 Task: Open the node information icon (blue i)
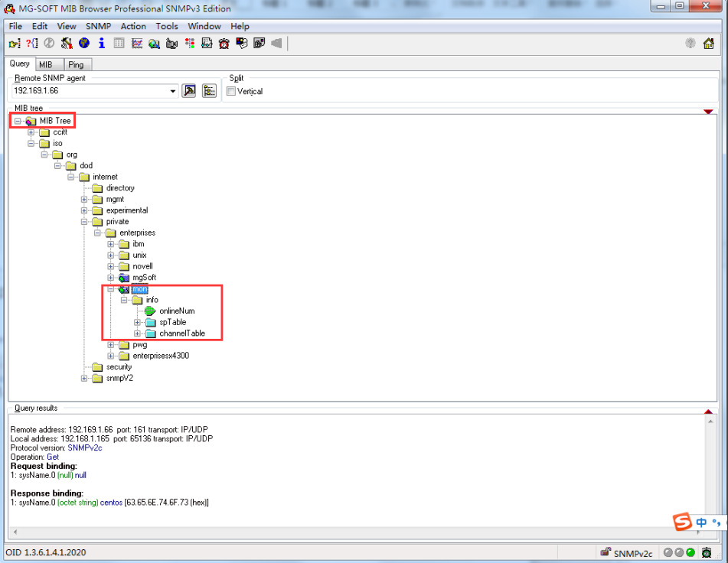[x=101, y=44]
